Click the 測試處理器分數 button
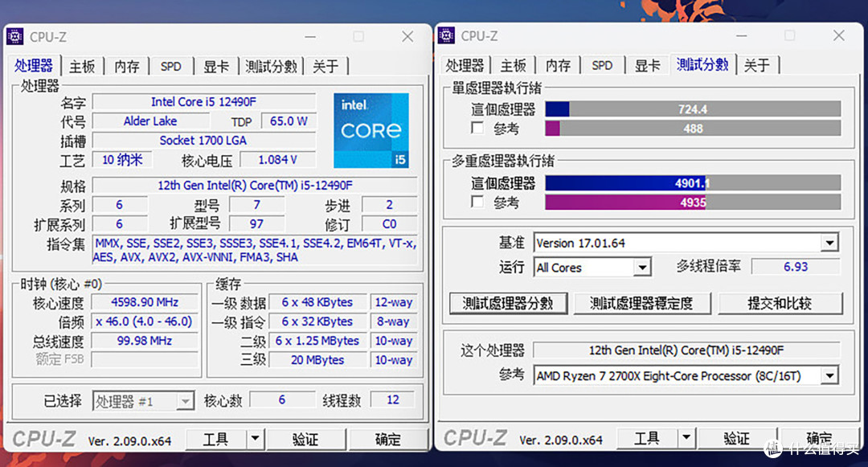The width and height of the screenshot is (868, 467). click(x=508, y=303)
